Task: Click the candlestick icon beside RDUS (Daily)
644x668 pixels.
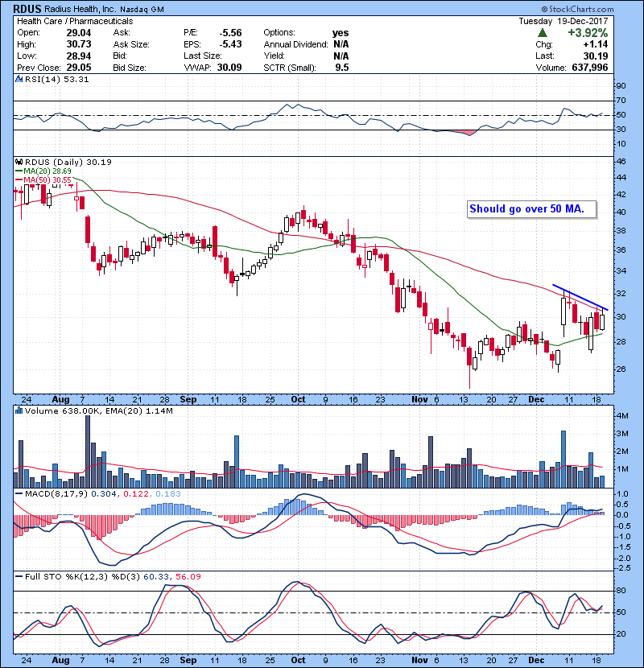Action: coord(19,162)
